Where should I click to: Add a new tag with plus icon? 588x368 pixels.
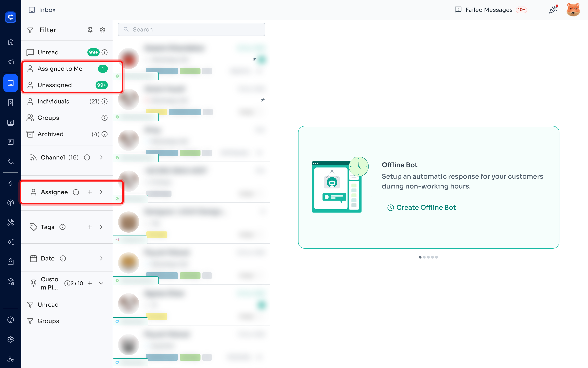point(90,227)
